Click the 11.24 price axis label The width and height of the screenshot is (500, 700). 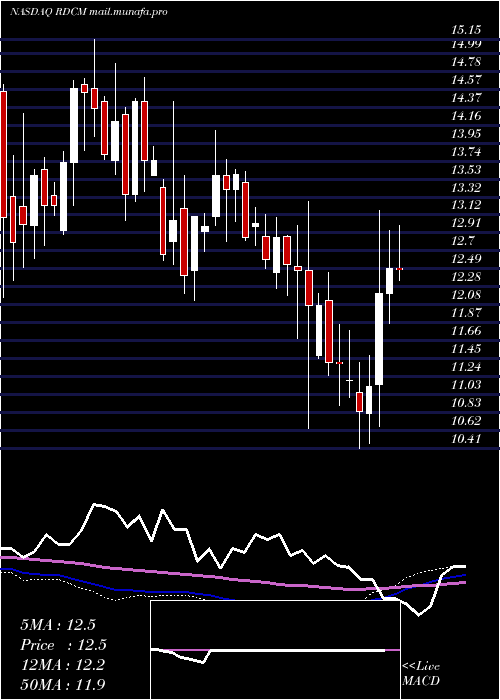[466, 367]
